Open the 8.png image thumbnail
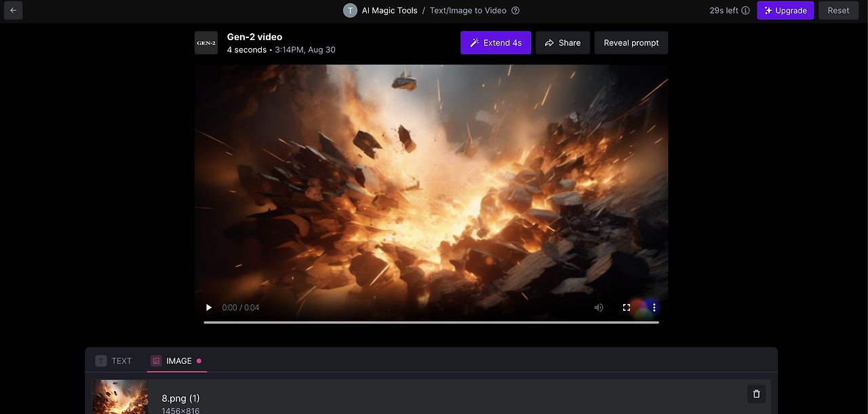 tap(120, 397)
